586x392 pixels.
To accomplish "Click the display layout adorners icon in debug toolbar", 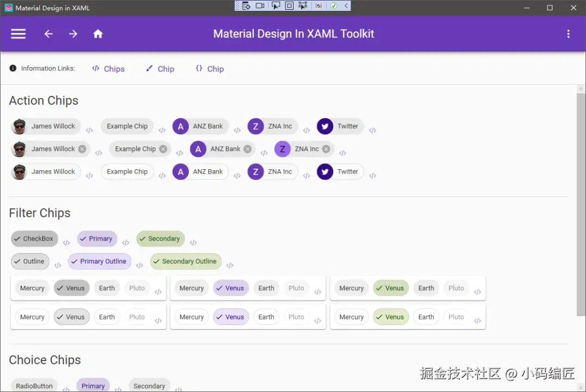I will pyautogui.click(x=289, y=5).
